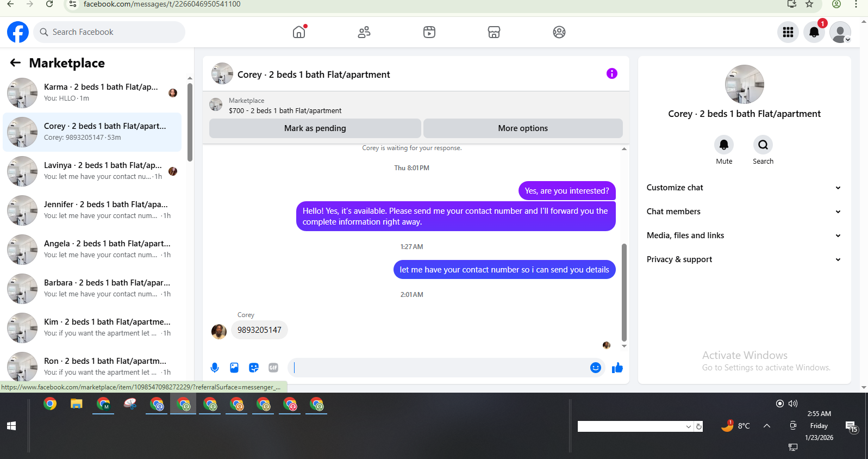Open the Chrome three-dot menu
This screenshot has width=868, height=459.
tap(856, 4)
